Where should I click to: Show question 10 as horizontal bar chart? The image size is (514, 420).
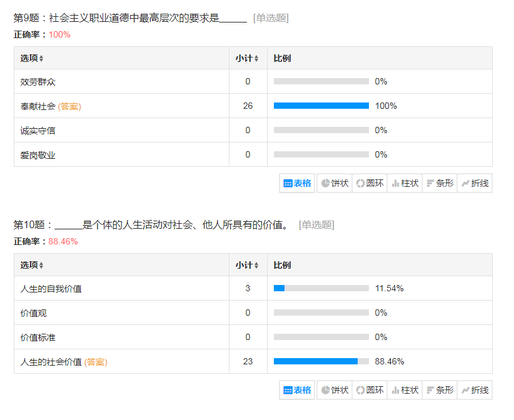[x=440, y=390]
